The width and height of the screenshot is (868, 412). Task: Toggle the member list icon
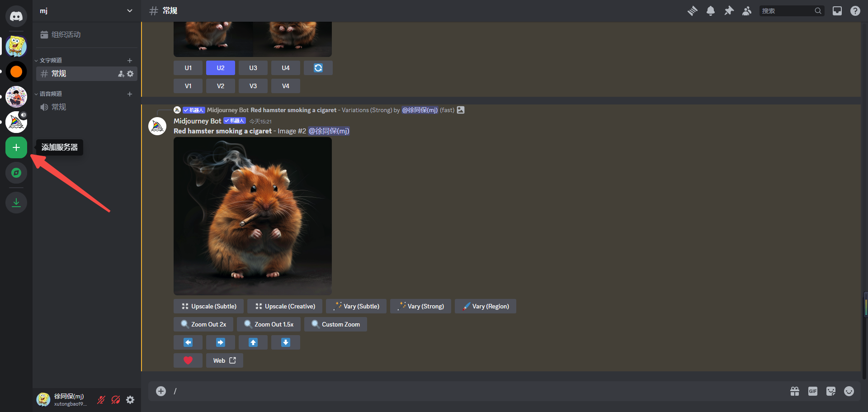[747, 11]
